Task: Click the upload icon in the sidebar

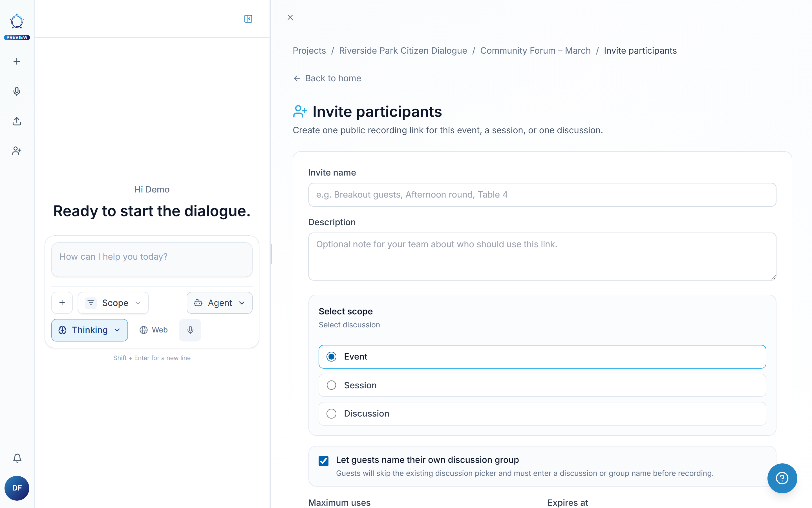Action: (x=17, y=121)
